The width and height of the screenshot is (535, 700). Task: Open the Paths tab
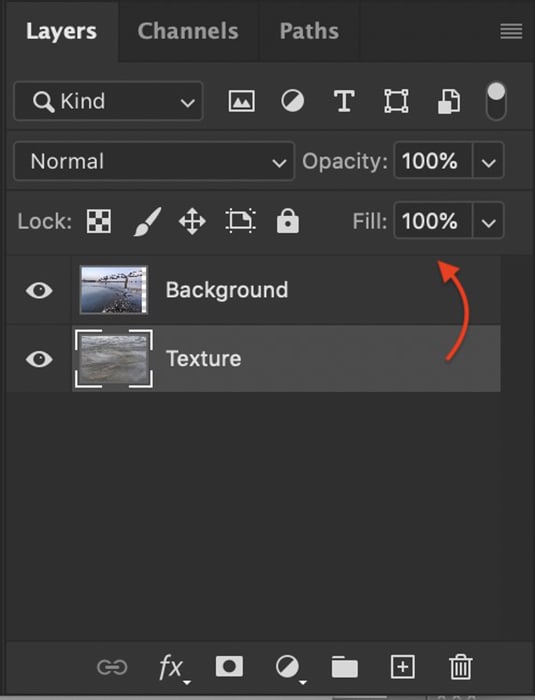(x=309, y=31)
